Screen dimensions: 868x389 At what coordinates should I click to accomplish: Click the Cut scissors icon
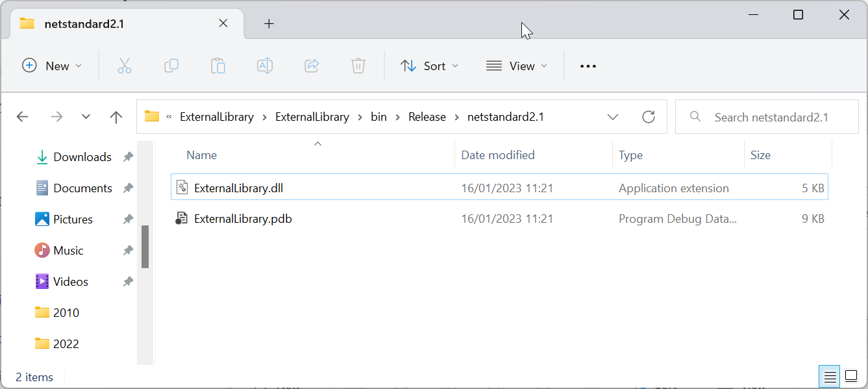pyautogui.click(x=125, y=66)
